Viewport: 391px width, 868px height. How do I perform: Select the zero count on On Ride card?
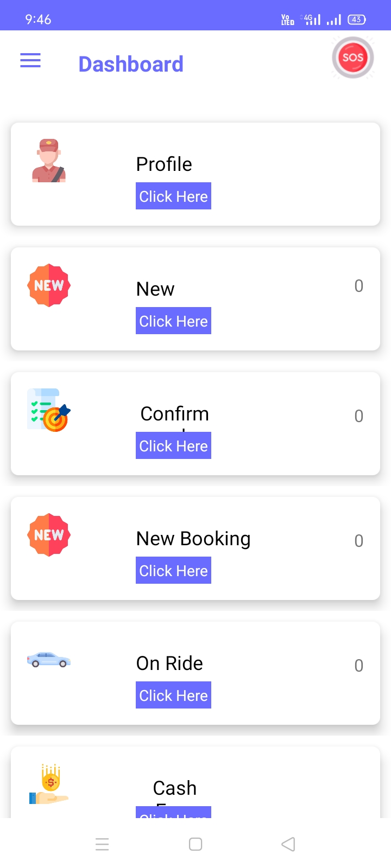(359, 666)
